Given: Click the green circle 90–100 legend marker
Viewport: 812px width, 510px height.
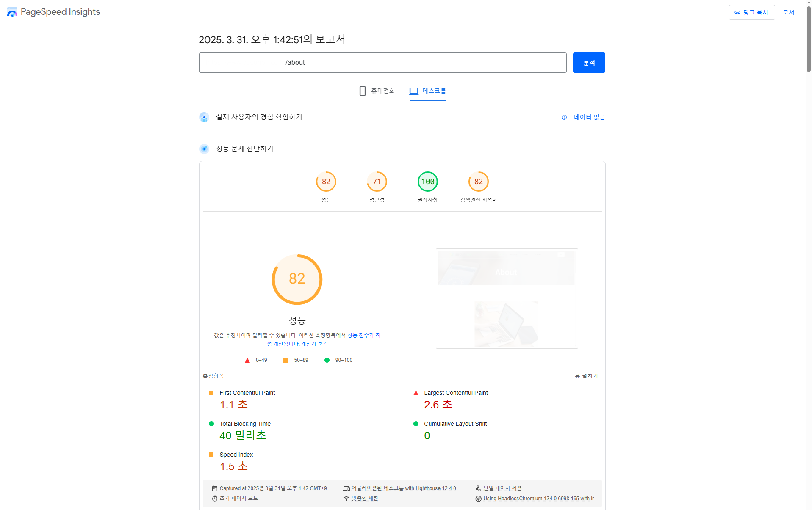Looking at the screenshot, I should (x=327, y=360).
